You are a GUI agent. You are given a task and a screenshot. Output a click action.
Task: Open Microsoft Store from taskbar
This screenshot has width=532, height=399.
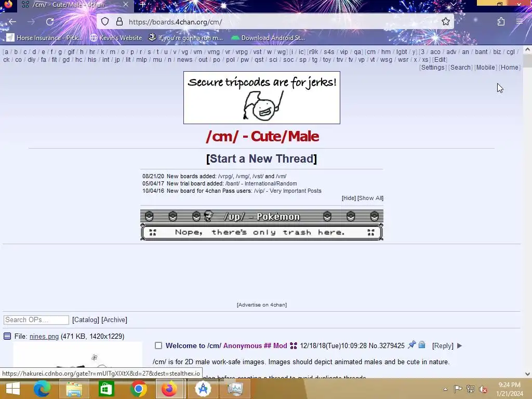pos(106,389)
